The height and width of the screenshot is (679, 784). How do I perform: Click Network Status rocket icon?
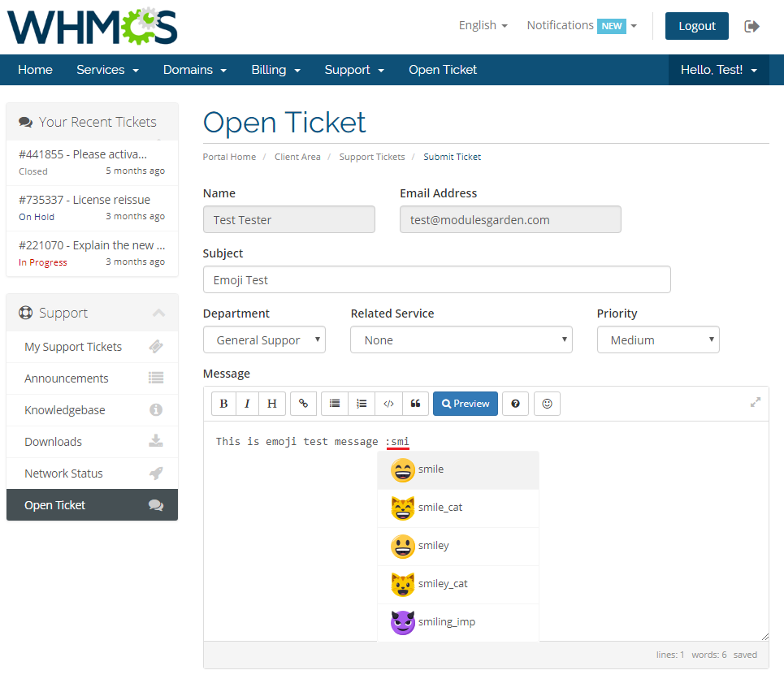[156, 473]
